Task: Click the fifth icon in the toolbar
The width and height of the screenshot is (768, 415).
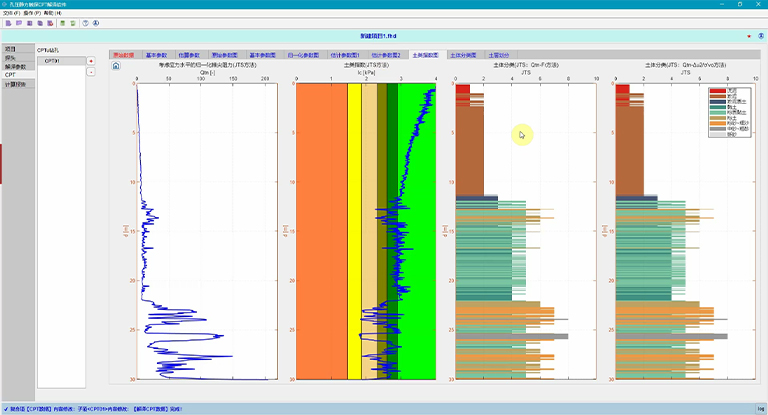Action: (49, 21)
